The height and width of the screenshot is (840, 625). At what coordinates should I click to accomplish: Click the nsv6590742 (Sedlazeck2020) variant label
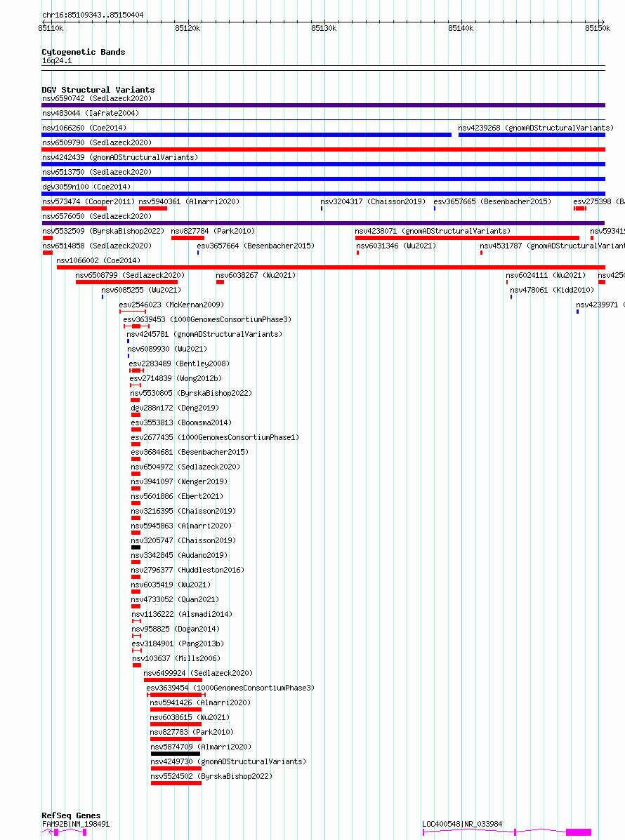[x=97, y=98]
